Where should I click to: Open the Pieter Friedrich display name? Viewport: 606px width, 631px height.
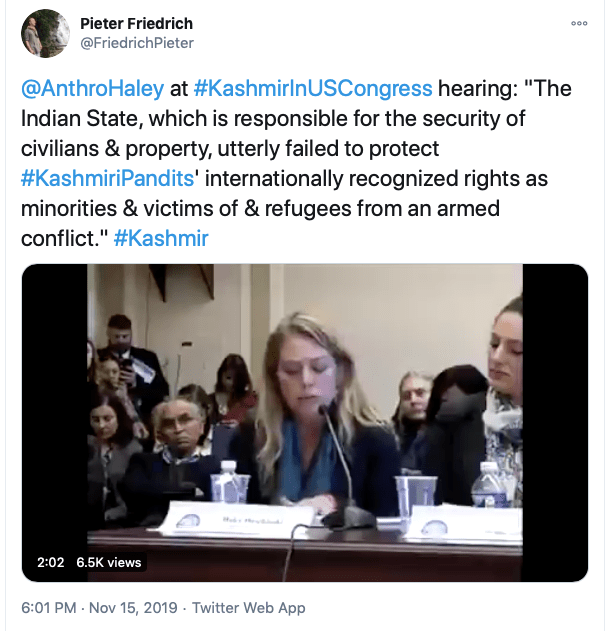tap(136, 24)
